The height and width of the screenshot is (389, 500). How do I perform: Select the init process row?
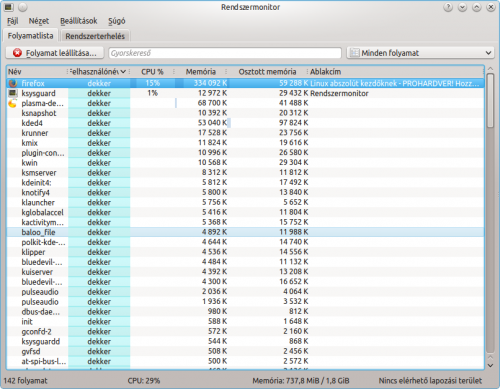[x=245, y=321]
